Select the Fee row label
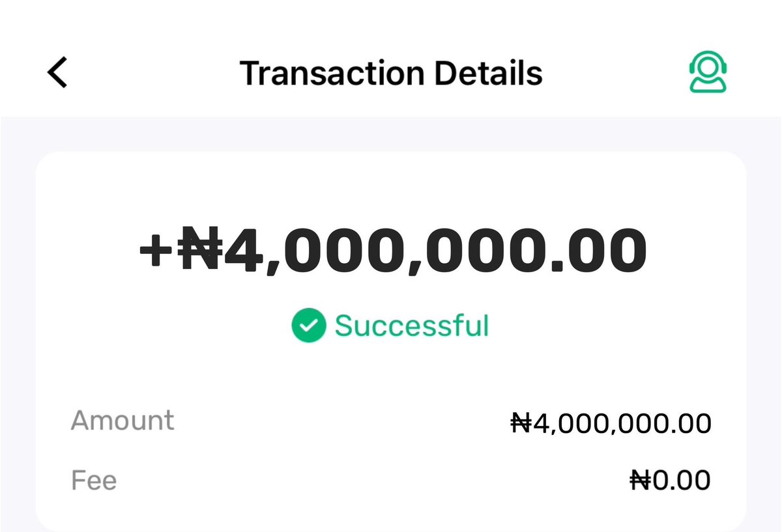The width and height of the screenshot is (782, 532). [x=94, y=481]
